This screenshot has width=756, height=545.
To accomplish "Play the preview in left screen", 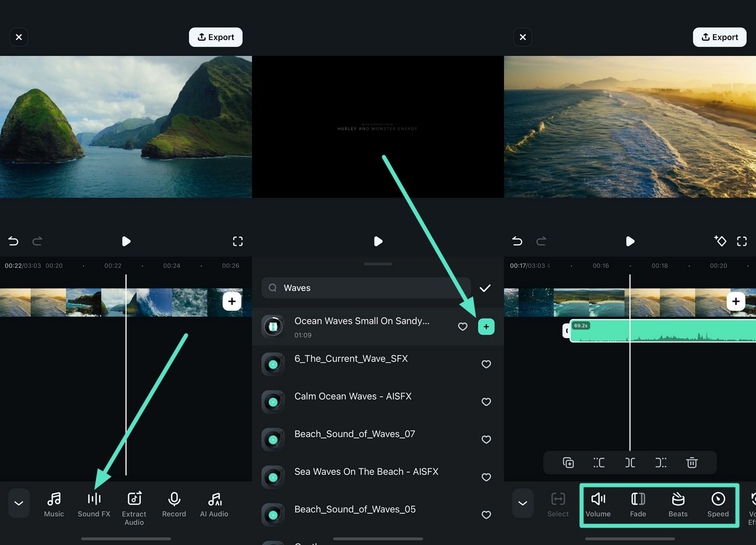I will 126,241.
